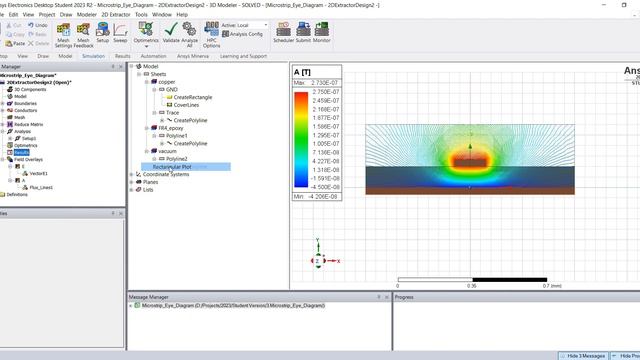Expand Coordinate Systems in model tree

132,174
